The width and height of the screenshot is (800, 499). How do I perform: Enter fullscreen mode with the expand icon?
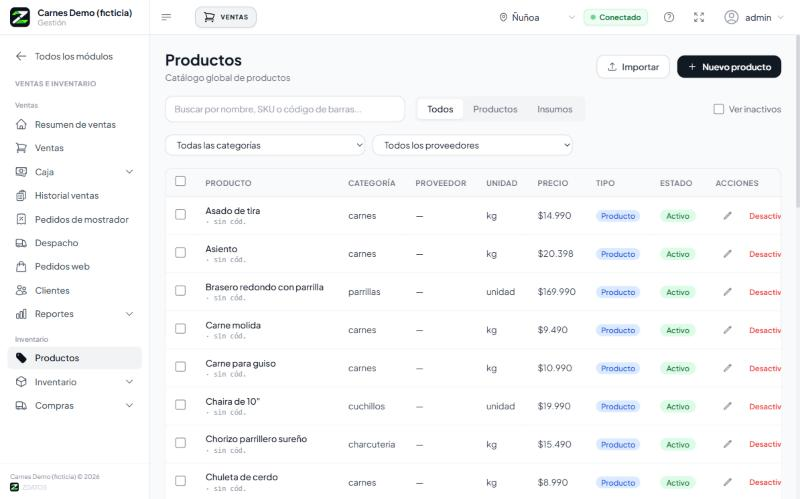point(699,17)
